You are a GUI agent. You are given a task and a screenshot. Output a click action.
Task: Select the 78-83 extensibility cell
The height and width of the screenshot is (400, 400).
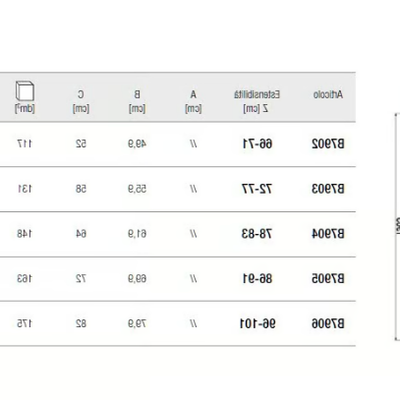tap(257, 234)
